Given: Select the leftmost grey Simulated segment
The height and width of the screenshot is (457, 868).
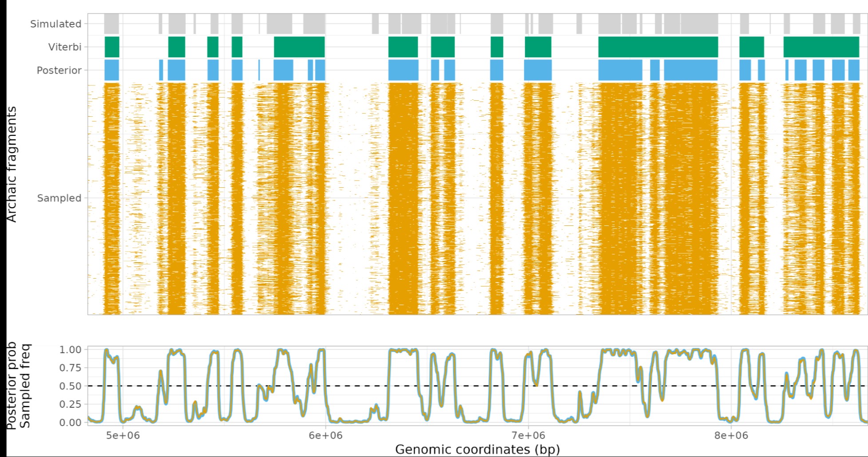Looking at the screenshot, I should tap(111, 24).
